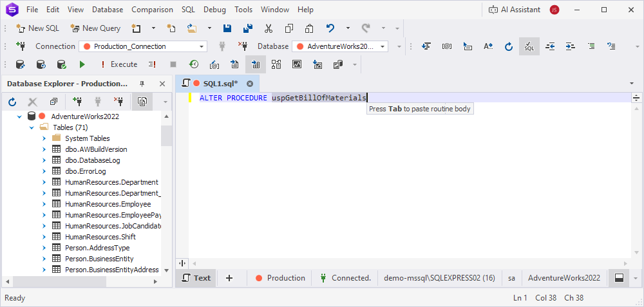Click the New Query button
Screen dimensions: 644x307
click(95, 28)
